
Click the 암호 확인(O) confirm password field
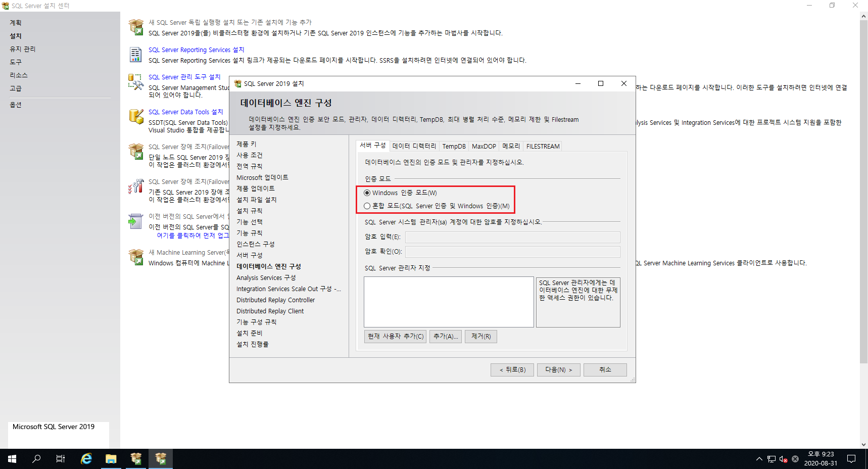click(512, 252)
